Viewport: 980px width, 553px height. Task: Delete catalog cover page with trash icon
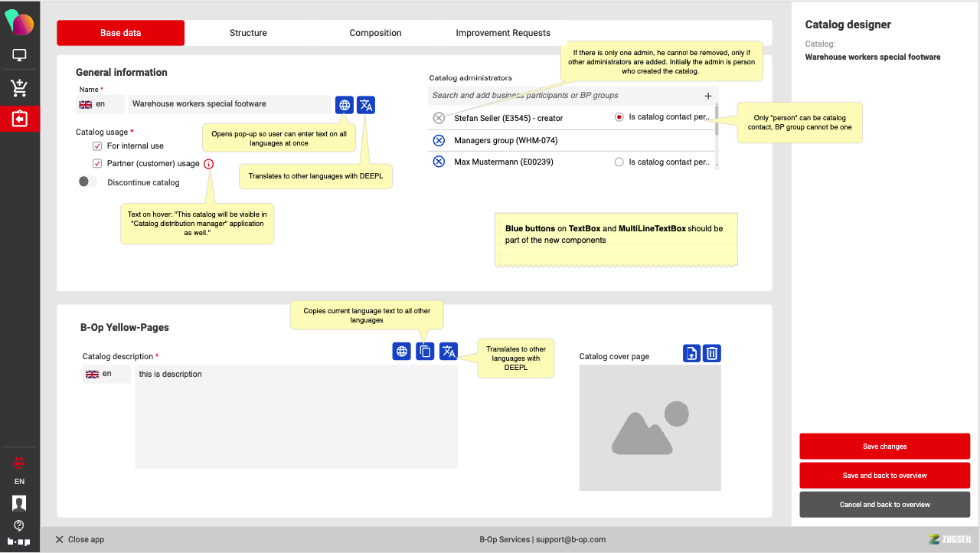[x=712, y=353]
